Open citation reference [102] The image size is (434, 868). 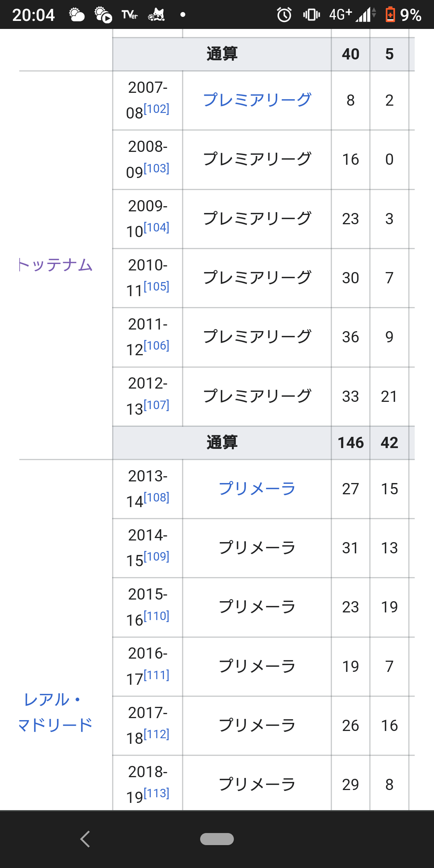(x=156, y=109)
